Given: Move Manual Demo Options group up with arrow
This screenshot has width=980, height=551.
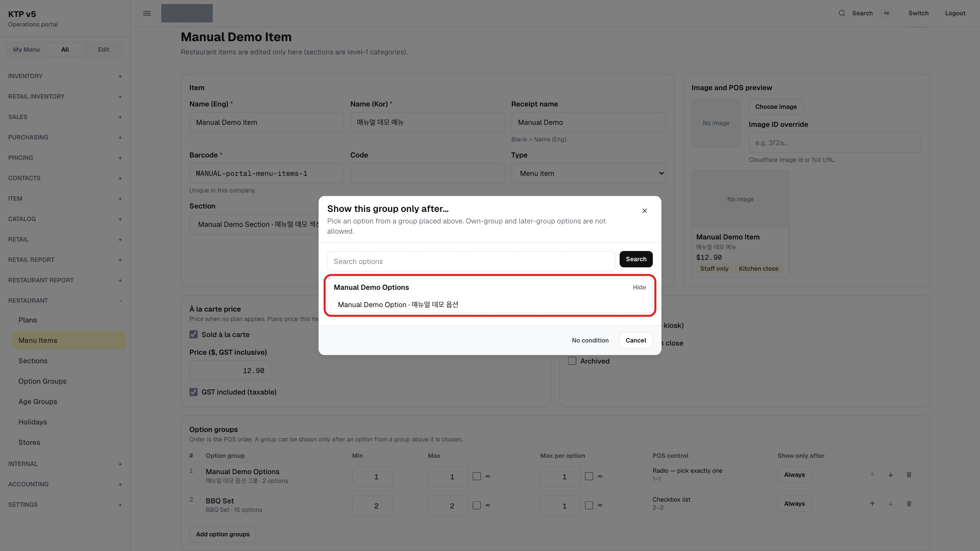Looking at the screenshot, I should (x=872, y=474).
